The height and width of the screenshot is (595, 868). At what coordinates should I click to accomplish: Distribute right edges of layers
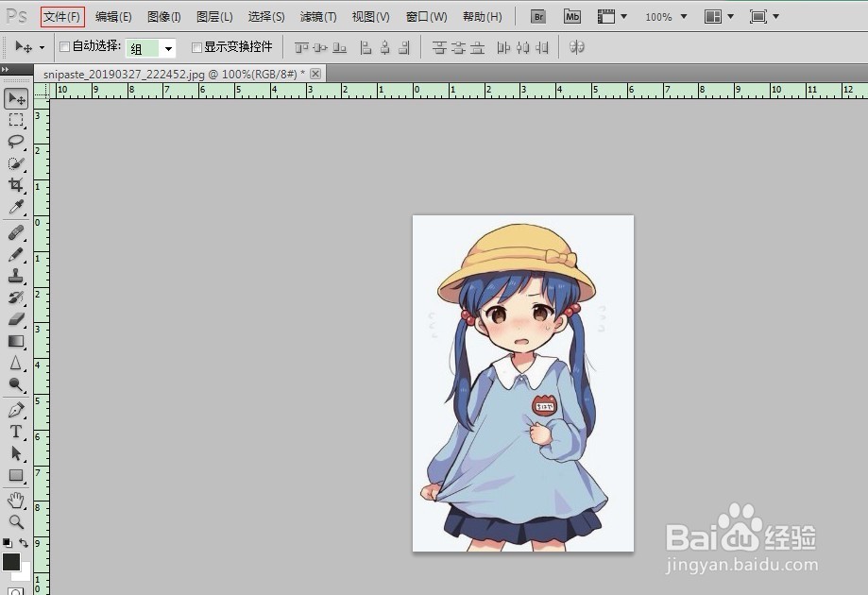pos(542,47)
